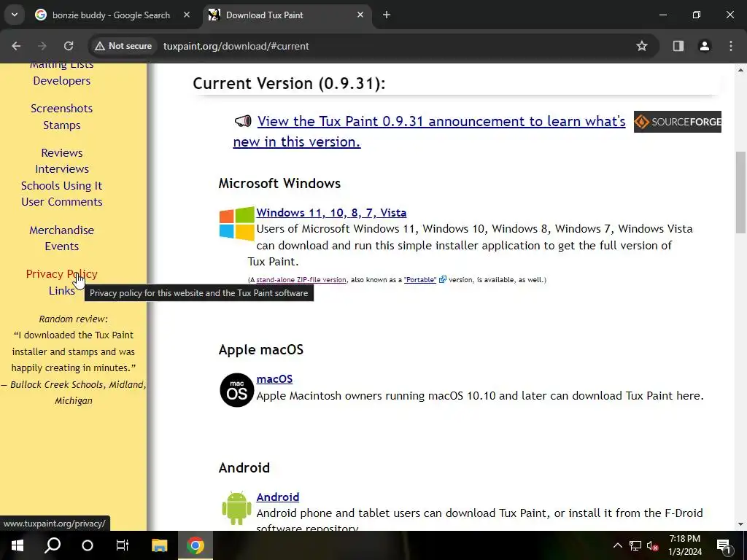
Task: Open the Links sidebar entry
Action: pyautogui.click(x=61, y=291)
